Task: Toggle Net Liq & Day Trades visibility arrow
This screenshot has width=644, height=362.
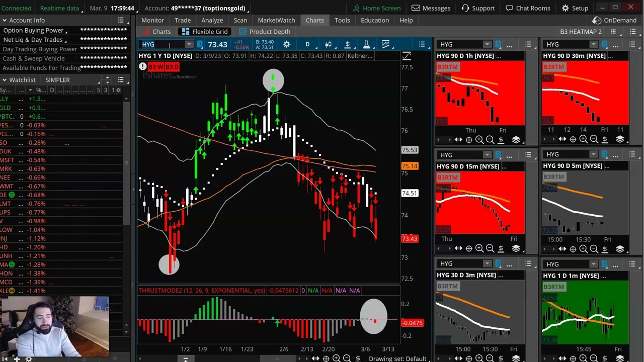Action: (x=66, y=40)
